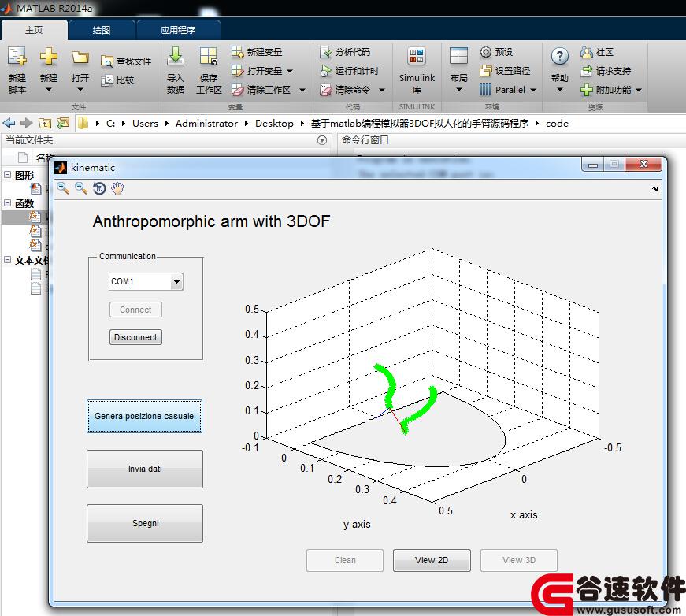Click the Compare (比较) icon
Viewport: 686px width, 616px height.
point(107,80)
